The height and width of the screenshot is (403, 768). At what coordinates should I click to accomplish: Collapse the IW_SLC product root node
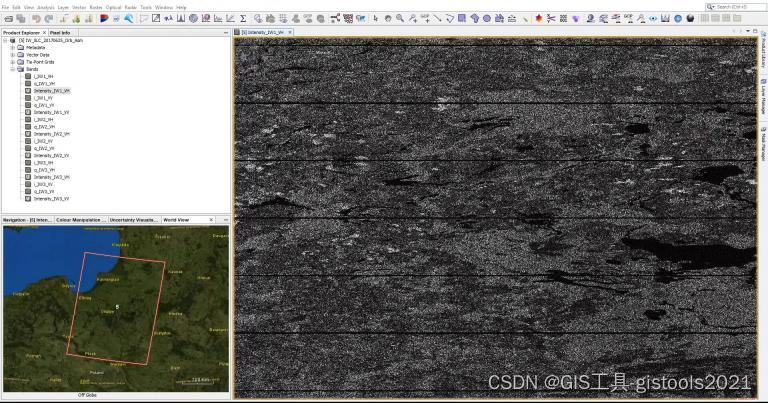point(5,41)
